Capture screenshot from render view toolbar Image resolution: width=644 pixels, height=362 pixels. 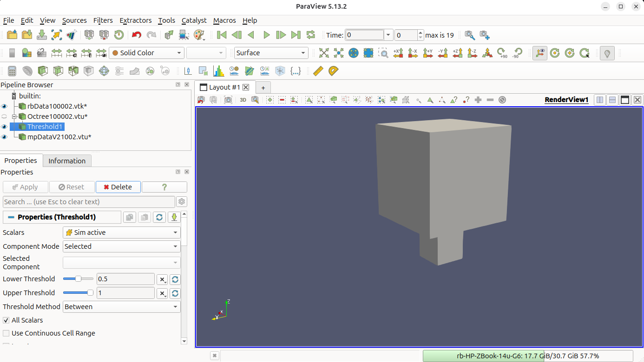point(228,100)
